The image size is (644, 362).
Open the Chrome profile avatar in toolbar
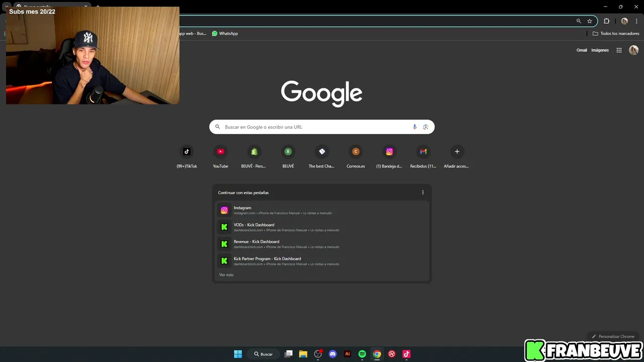point(624,21)
